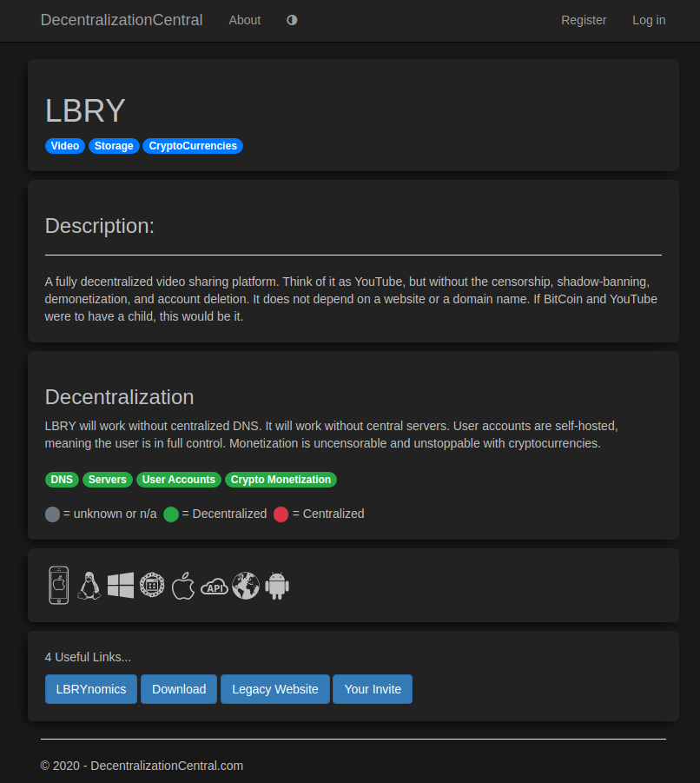The image size is (700, 783).
Task: Click the '= Centralized' legend label
Action: pos(328,514)
